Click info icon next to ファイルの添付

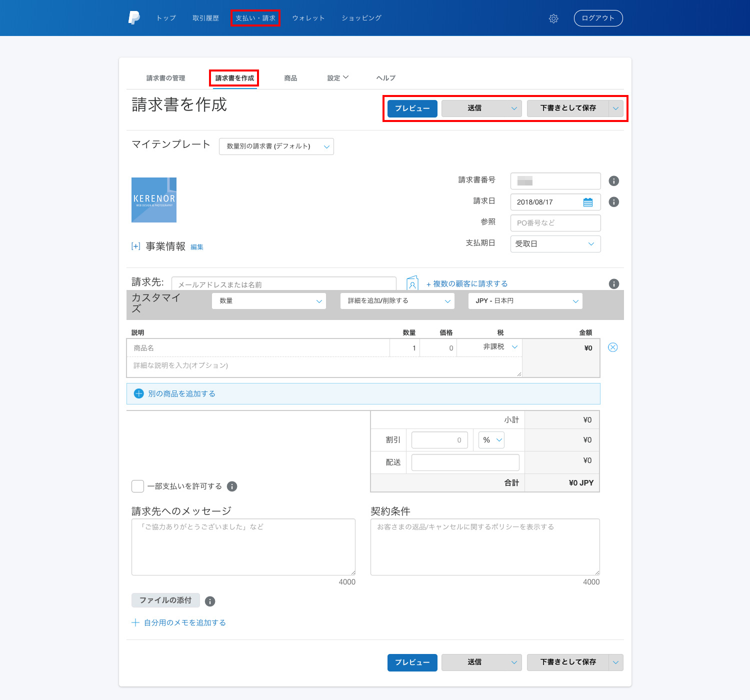[210, 601]
